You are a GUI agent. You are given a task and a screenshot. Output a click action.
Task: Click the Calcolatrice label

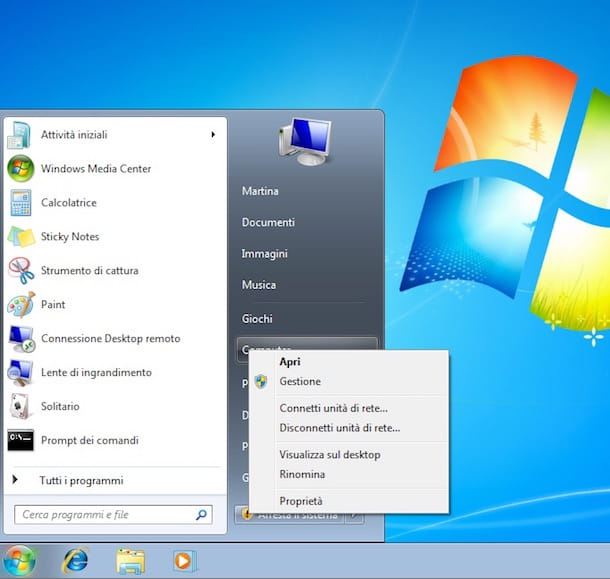pyautogui.click(x=69, y=203)
